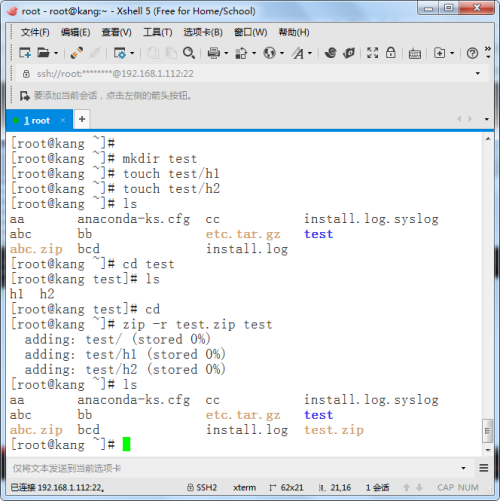Screen dimensions: 500x501
Task: Click the new-tab page icon with a plus
Action: pos(439,53)
